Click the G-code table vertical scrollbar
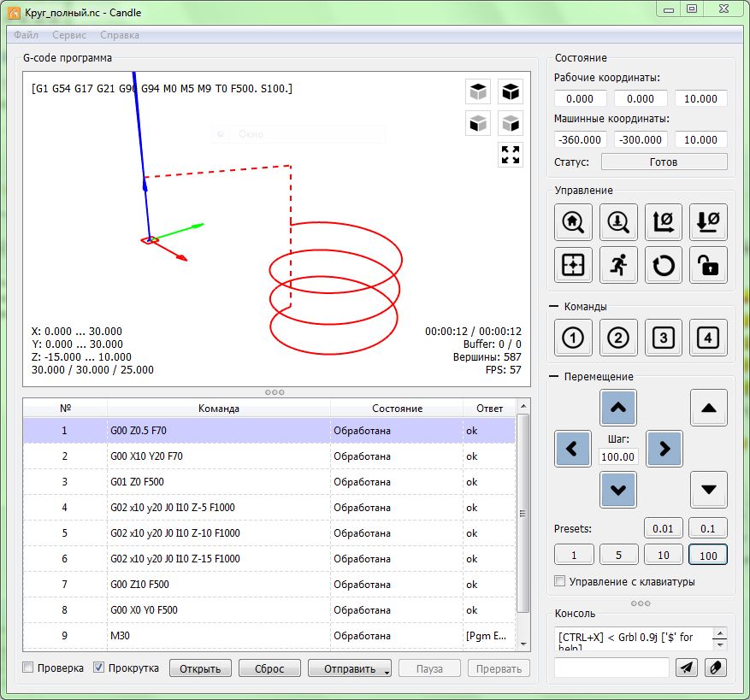 (523, 513)
